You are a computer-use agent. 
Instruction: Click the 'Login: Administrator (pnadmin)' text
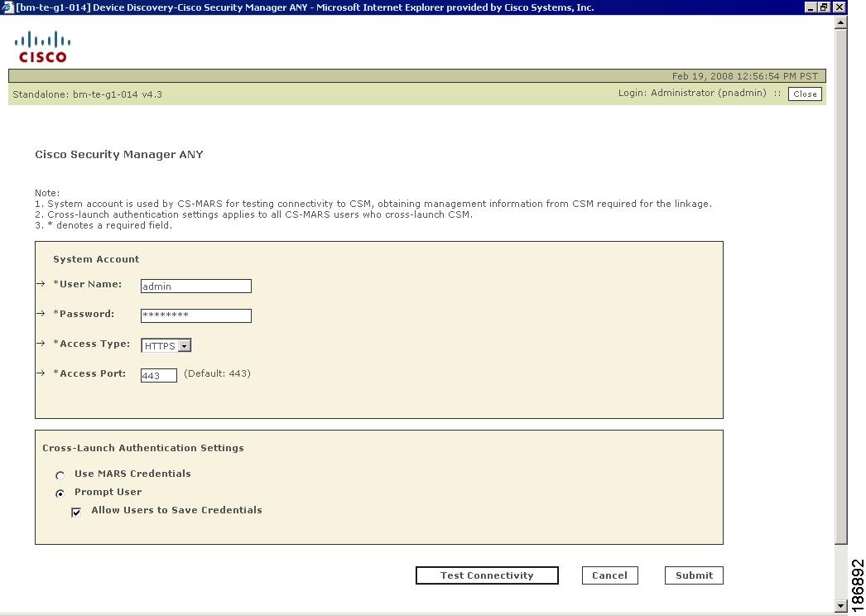pyautogui.click(x=692, y=93)
